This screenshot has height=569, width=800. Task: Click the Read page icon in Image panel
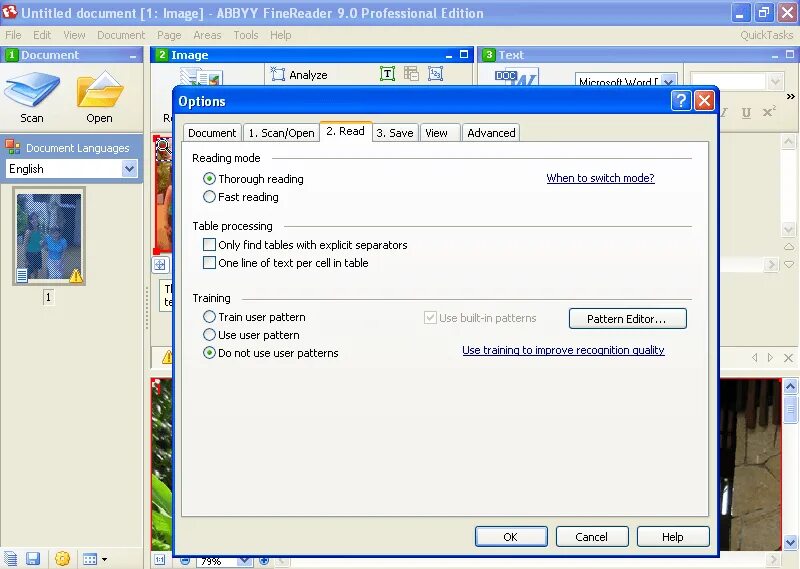point(201,77)
